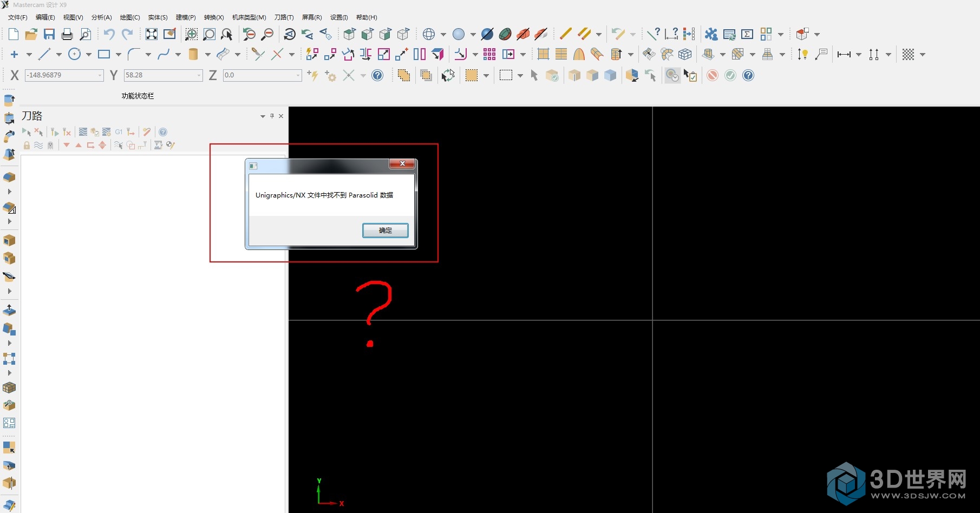The image size is (980, 513).
Task: Select the Create rectangle tool
Action: tap(104, 54)
